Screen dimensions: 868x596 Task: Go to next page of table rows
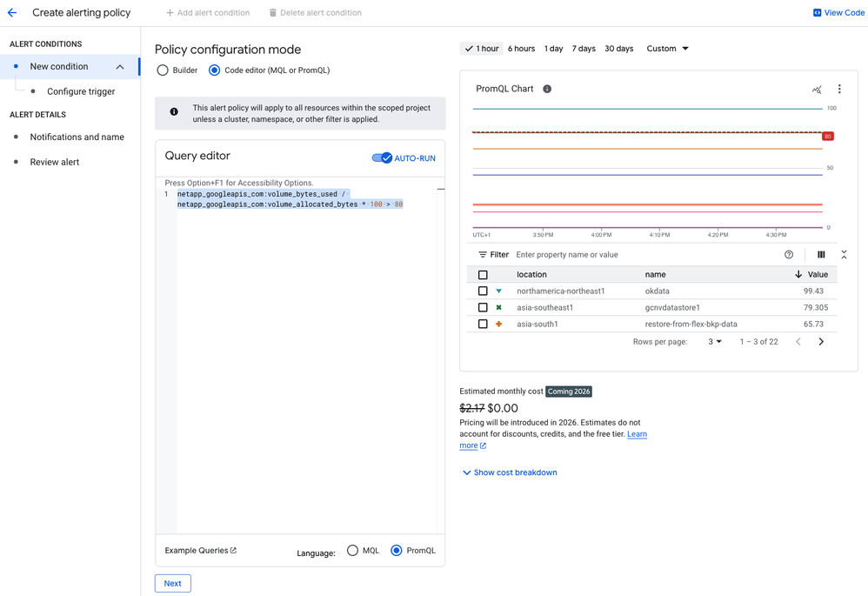821,342
